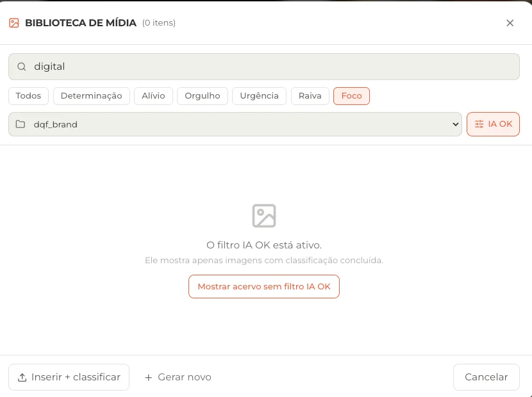The image size is (532, 397).
Task: Click the folder icon beside dqf_brand
Action: point(21,124)
